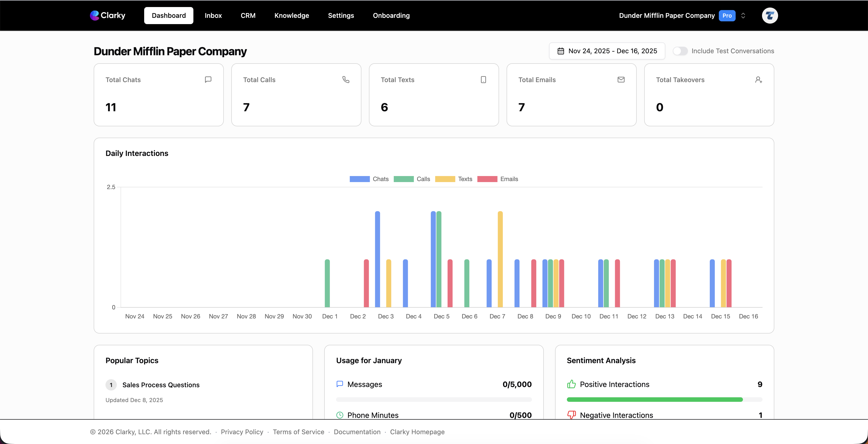868x444 pixels.
Task: Select the Sales Process Questions topic
Action: point(161,385)
